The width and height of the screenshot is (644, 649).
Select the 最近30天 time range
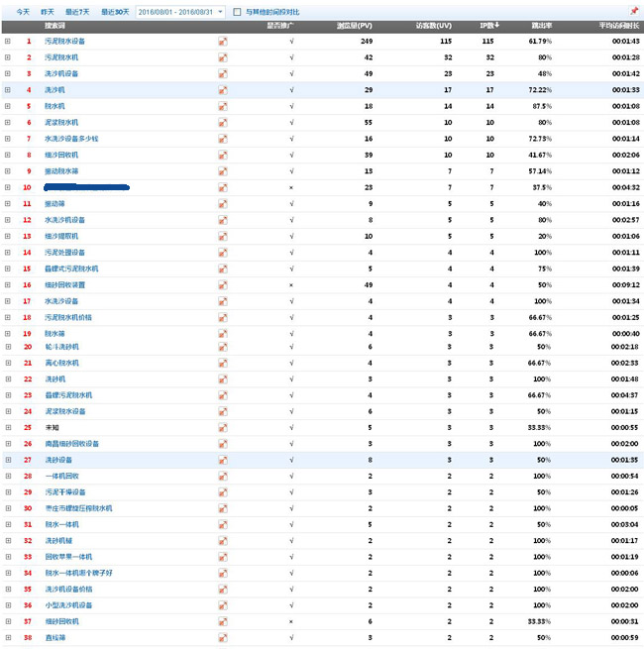click(114, 11)
